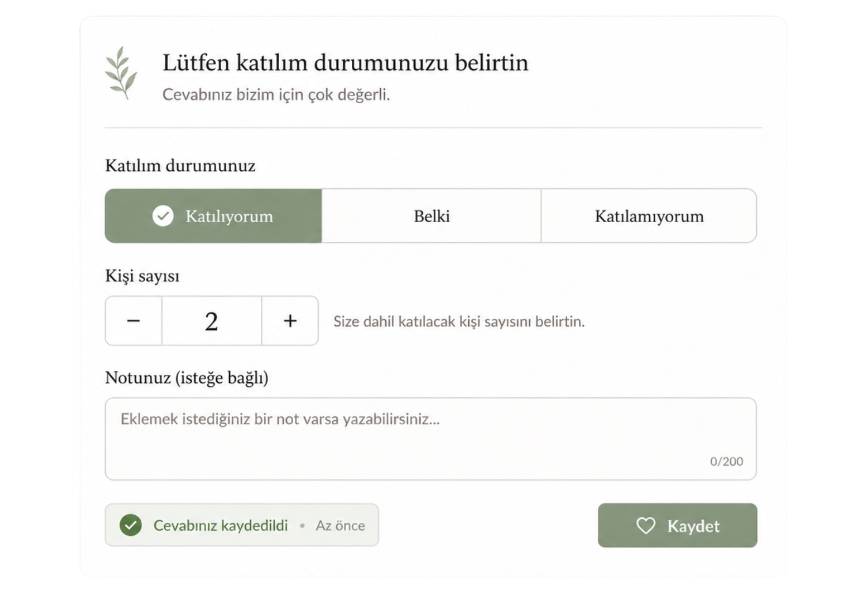Increase guest count with plus button
Viewport: 868px width, 601px height.
(290, 321)
